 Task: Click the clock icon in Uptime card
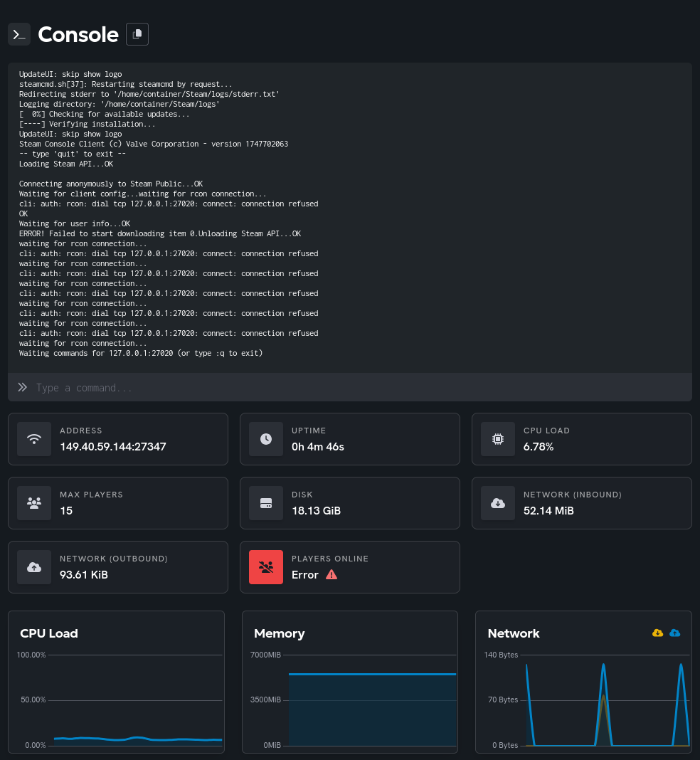(266, 439)
